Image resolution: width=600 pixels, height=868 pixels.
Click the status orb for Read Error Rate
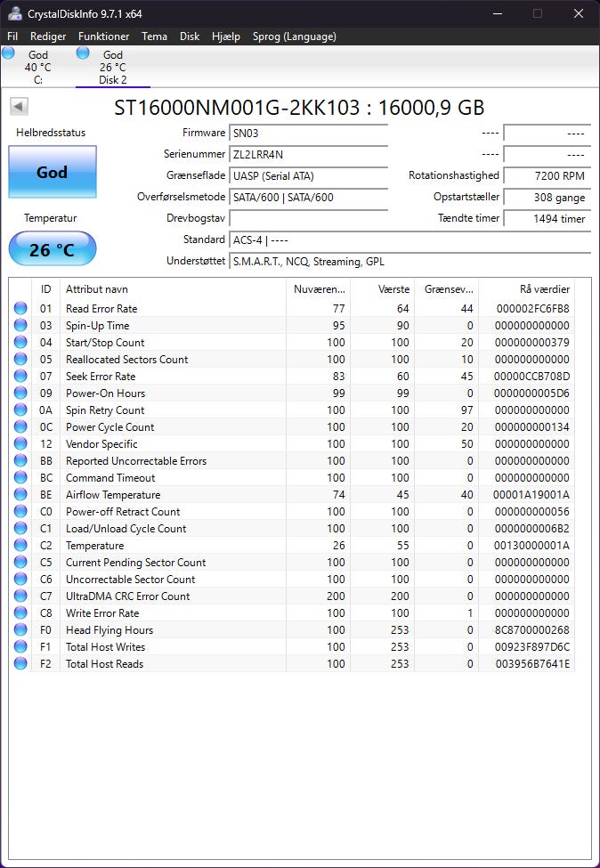coord(20,309)
